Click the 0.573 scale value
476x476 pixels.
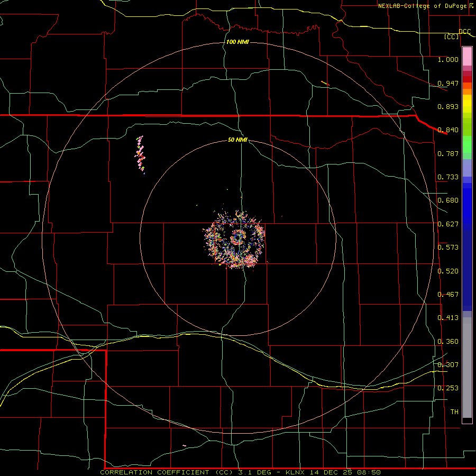(448, 248)
